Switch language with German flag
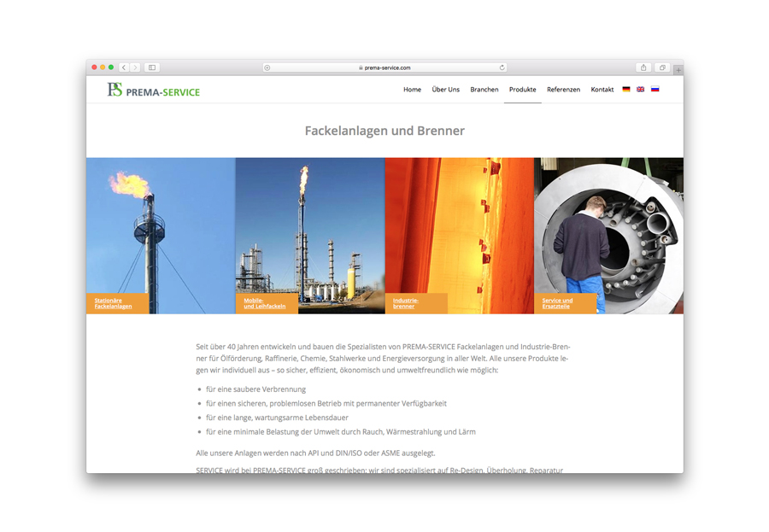 click(626, 90)
